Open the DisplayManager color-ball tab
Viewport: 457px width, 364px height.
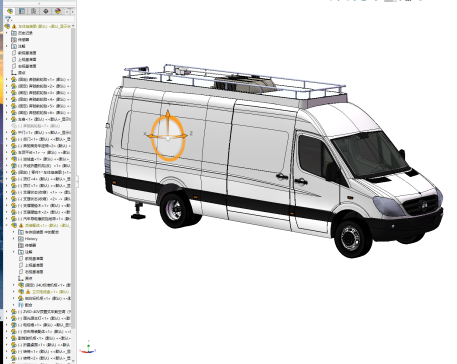pyautogui.click(x=58, y=11)
